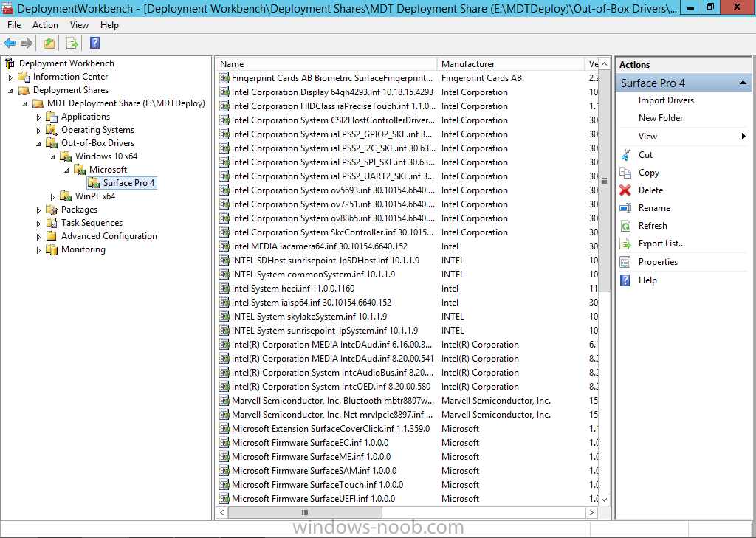The height and width of the screenshot is (538, 756).
Task: Click the Up one level folder icon
Action: 49,44
